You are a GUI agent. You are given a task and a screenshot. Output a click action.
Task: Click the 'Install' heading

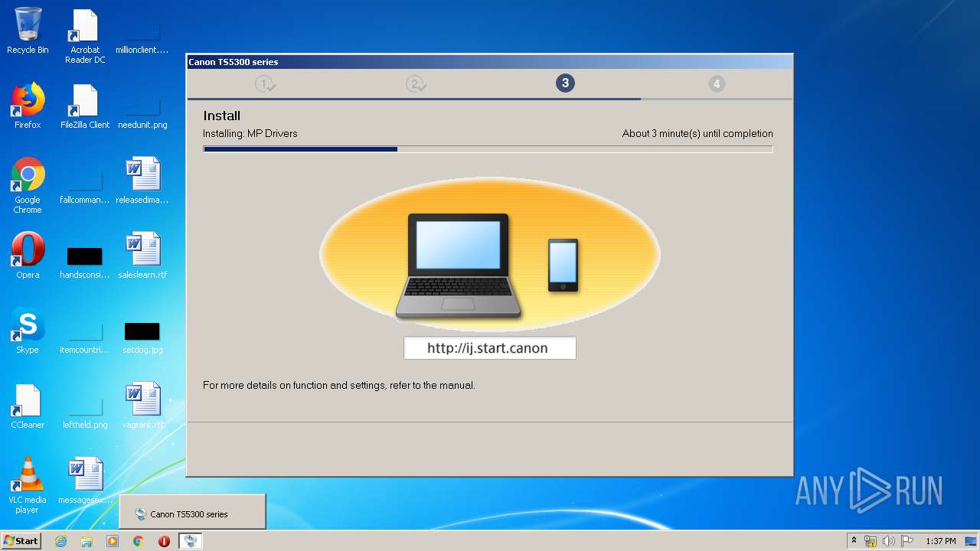click(222, 116)
